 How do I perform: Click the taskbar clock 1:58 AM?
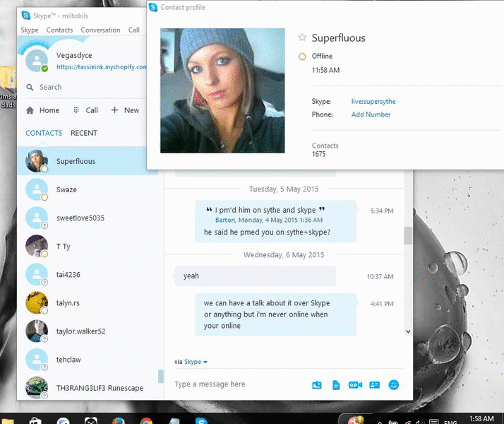[x=481, y=419]
